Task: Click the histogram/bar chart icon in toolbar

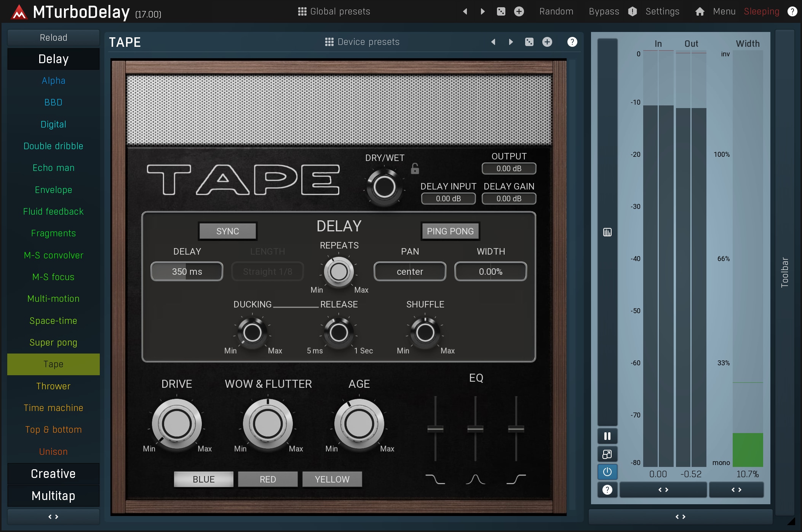Action: (x=608, y=232)
